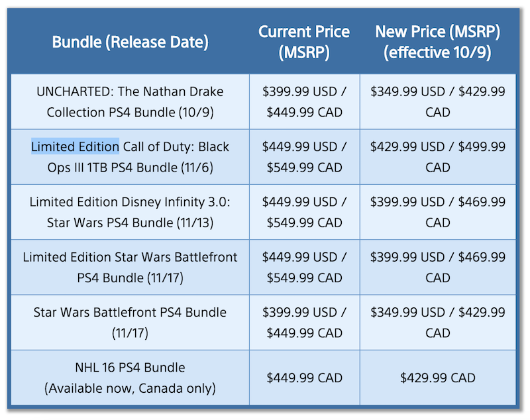
Task: Click the "New Price (MSRP)" header cell
Action: pyautogui.click(x=437, y=42)
